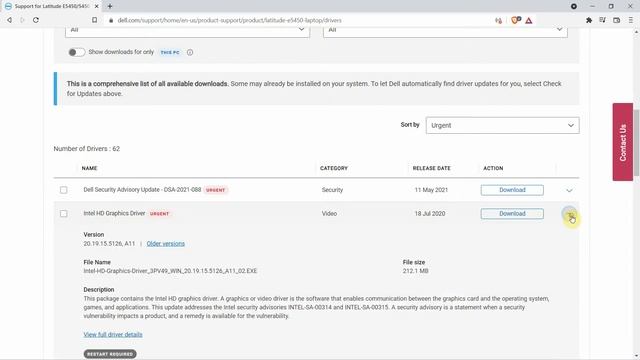Click the 11 May 2021 release date
This screenshot has width=640, height=360.
coord(431,190)
